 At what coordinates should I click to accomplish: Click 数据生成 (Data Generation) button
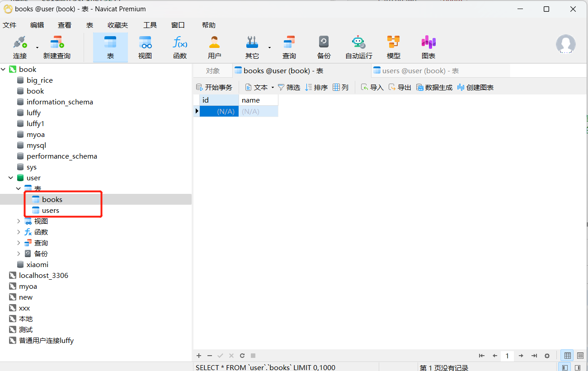[x=434, y=88]
